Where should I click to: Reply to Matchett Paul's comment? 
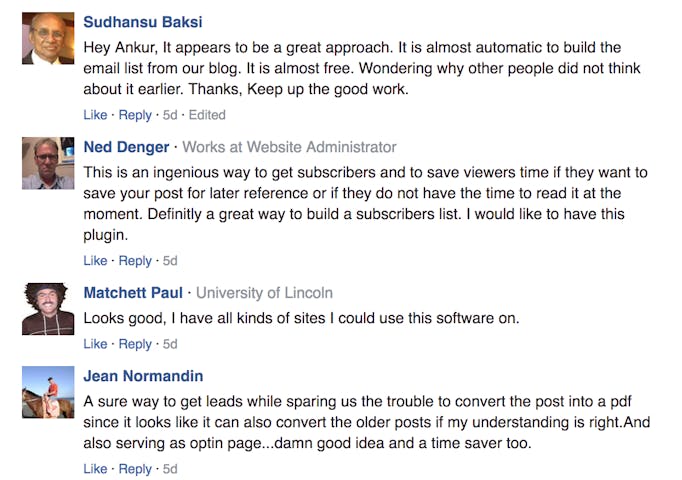coord(135,344)
